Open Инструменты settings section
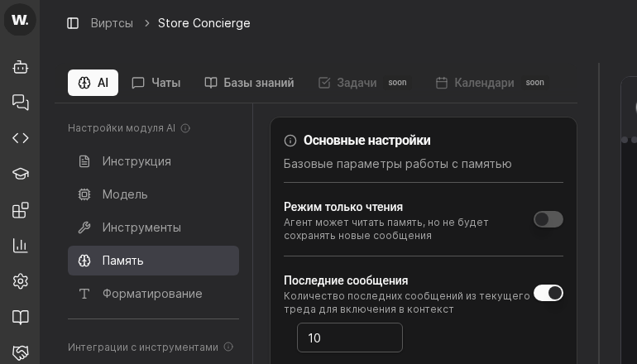 154,227
